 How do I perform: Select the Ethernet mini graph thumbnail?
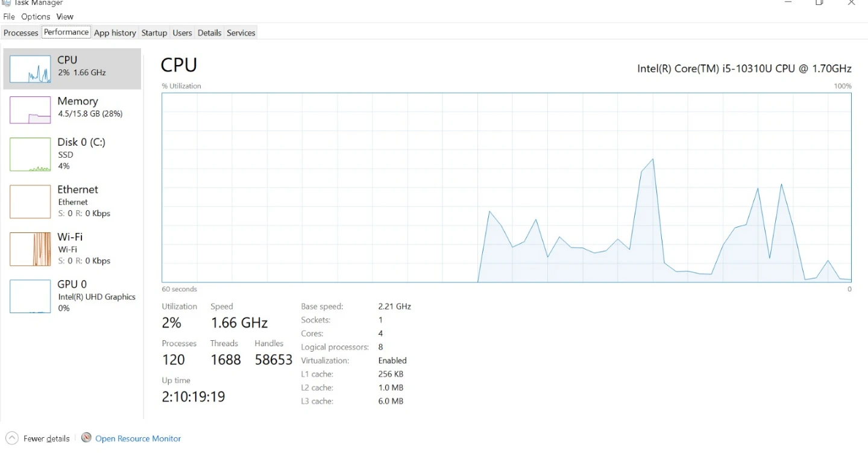point(30,202)
